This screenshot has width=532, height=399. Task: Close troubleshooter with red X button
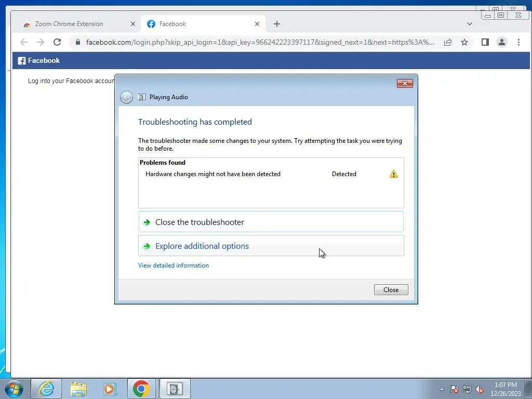[405, 84]
